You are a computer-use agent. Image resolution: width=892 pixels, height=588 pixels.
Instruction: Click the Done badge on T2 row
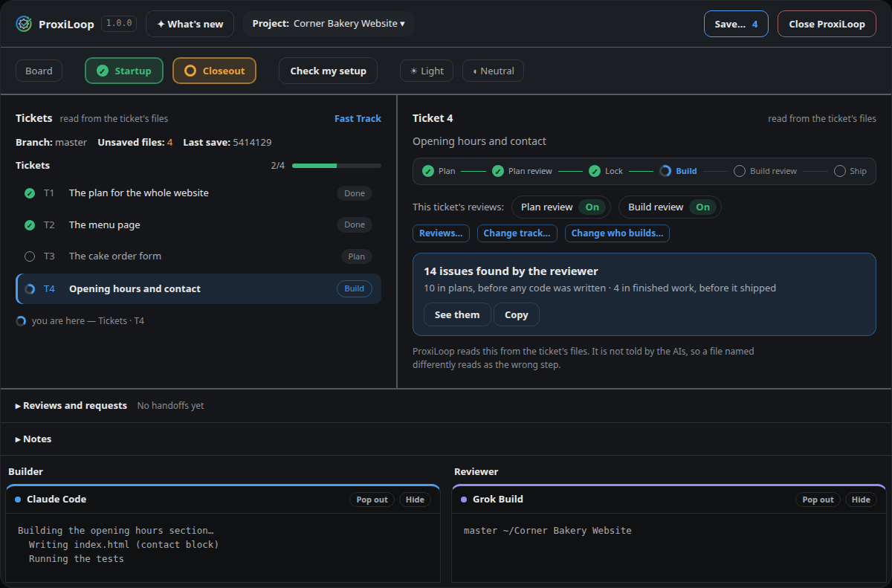coord(355,225)
